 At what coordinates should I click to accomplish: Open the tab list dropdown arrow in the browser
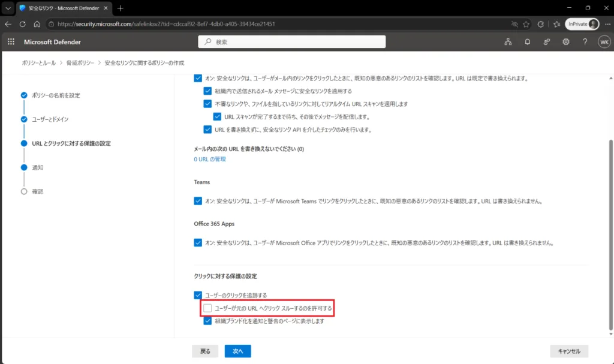point(8,8)
